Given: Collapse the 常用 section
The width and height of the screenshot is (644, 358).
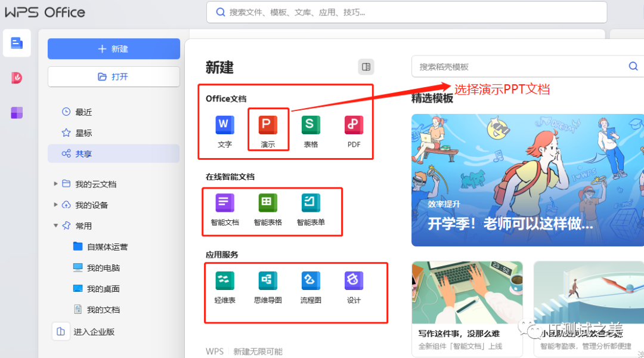Looking at the screenshot, I should [56, 226].
